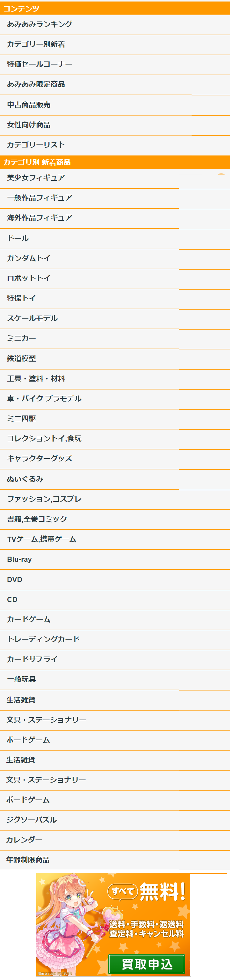Open the Blu-ray new arrivals

click(19, 559)
